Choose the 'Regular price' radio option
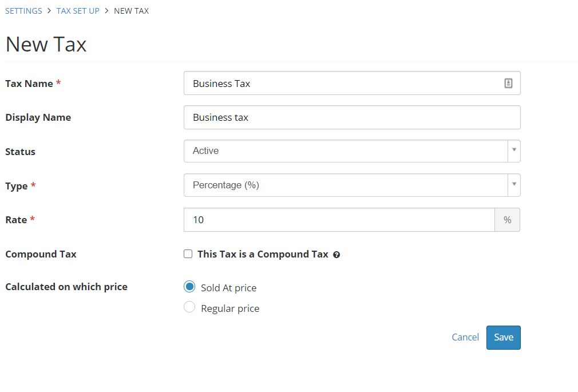 189,307
